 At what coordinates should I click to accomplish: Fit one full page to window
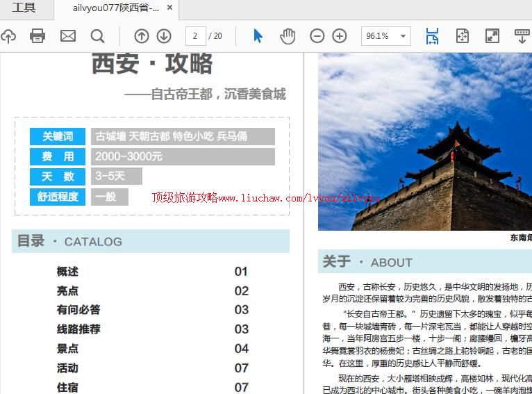click(463, 36)
